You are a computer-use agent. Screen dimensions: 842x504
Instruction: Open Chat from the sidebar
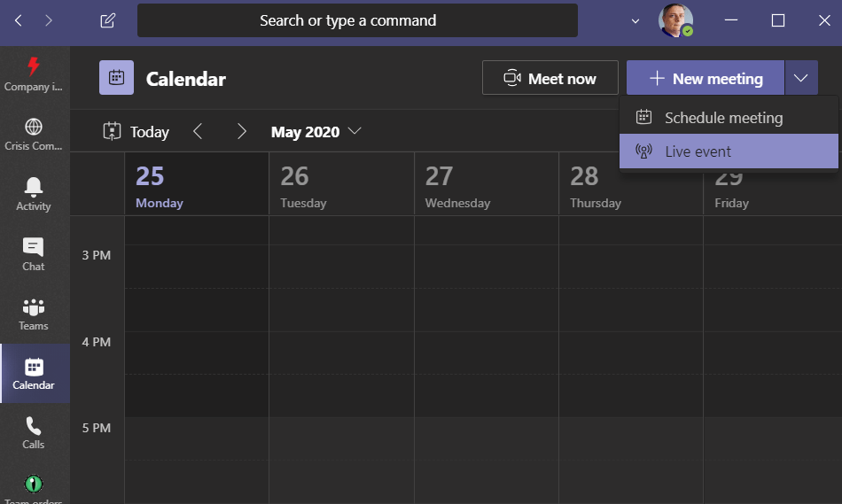(34, 253)
